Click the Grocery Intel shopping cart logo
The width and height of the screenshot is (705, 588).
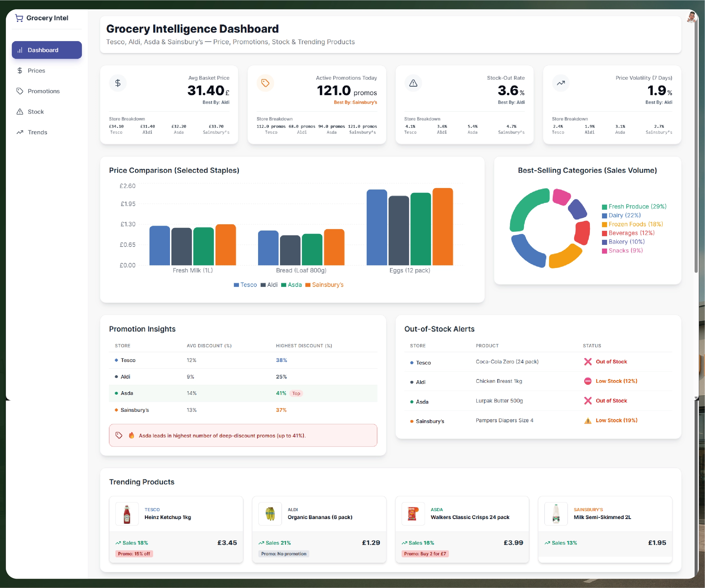[19, 18]
